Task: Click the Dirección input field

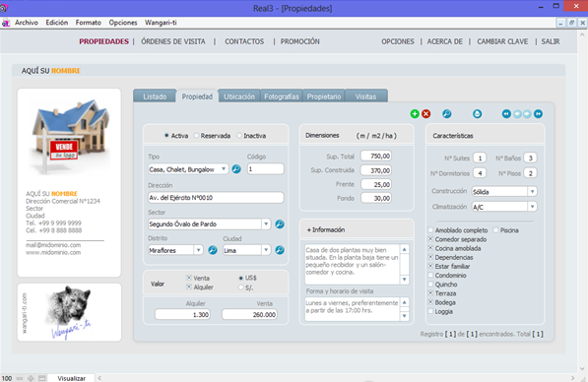Action: point(216,198)
